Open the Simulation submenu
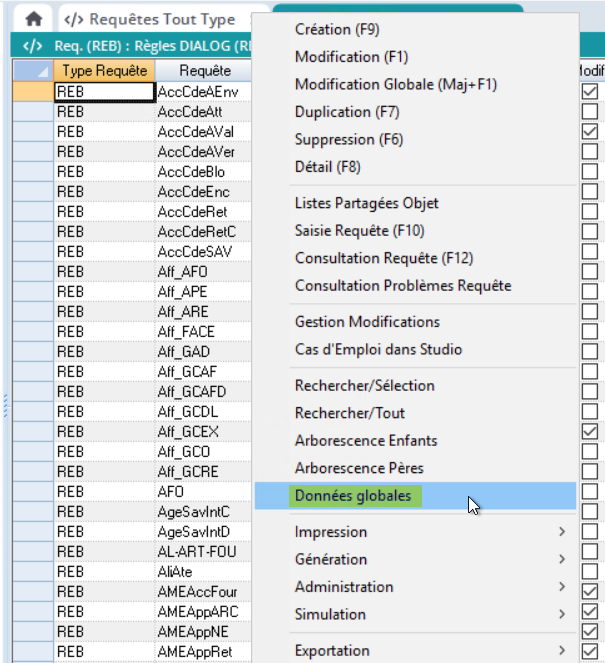 (415, 614)
